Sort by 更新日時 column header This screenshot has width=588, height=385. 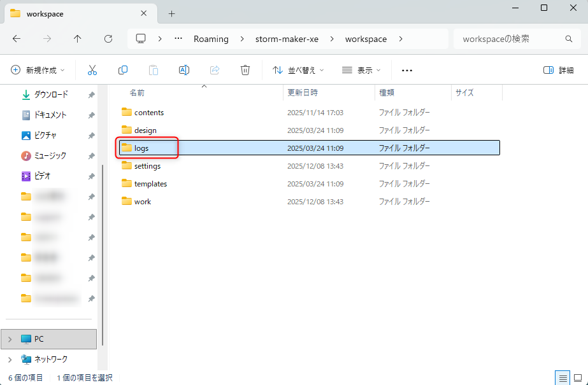pyautogui.click(x=303, y=92)
